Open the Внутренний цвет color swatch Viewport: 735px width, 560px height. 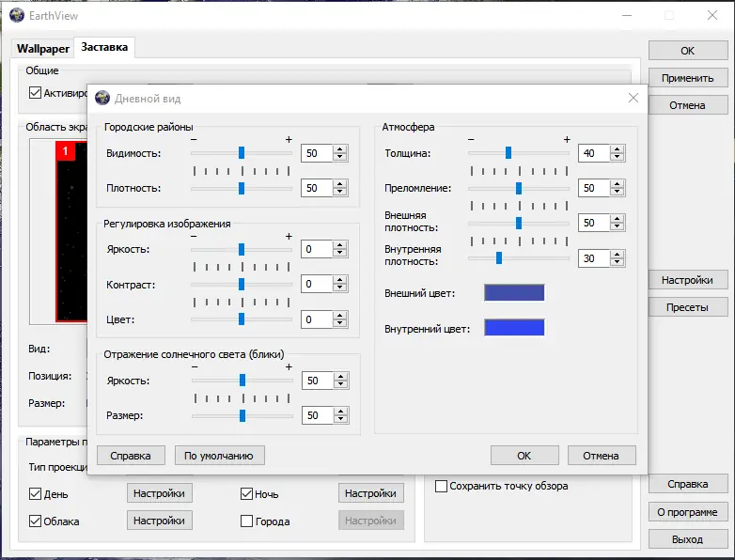coord(514,328)
